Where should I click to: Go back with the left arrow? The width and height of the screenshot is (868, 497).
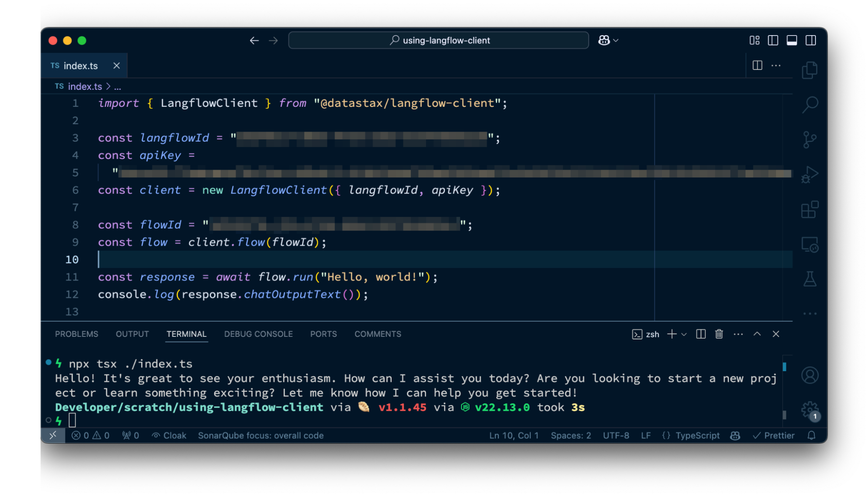pyautogui.click(x=254, y=40)
